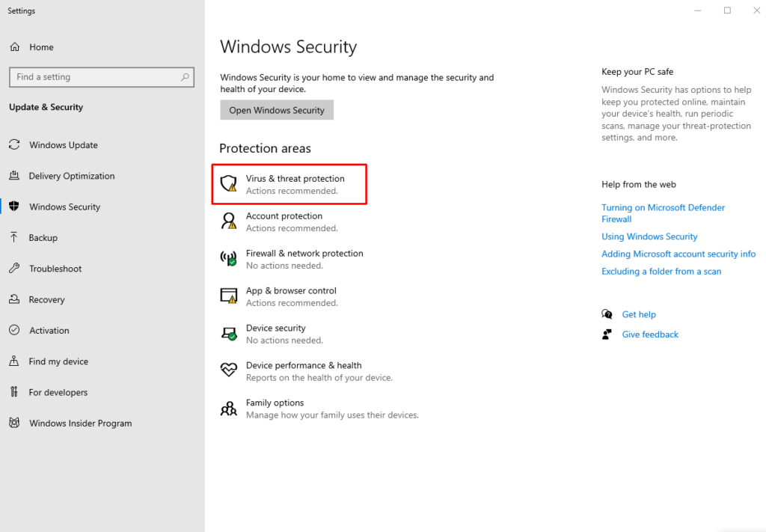Click the Keep your PC safe heading
This screenshot has width=766, height=532.
click(x=637, y=72)
